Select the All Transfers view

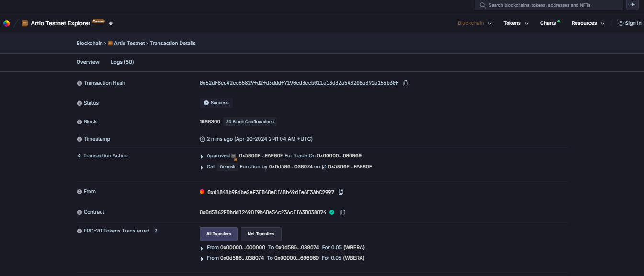point(219,234)
